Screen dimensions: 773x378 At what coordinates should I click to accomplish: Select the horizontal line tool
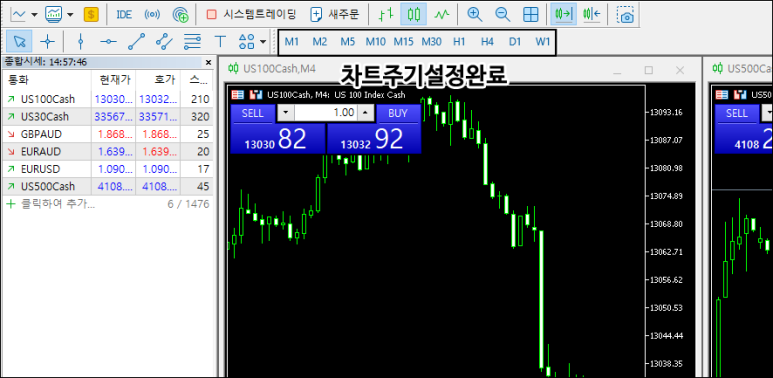108,41
